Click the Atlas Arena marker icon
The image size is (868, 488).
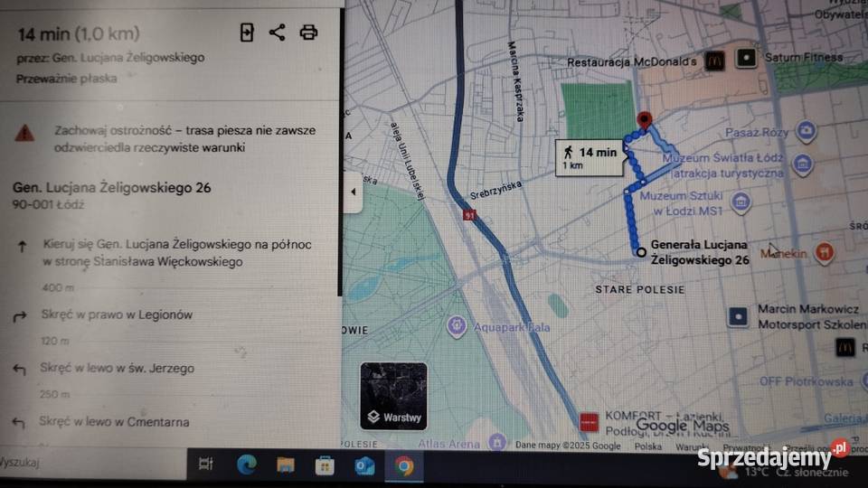pyautogui.click(x=496, y=442)
